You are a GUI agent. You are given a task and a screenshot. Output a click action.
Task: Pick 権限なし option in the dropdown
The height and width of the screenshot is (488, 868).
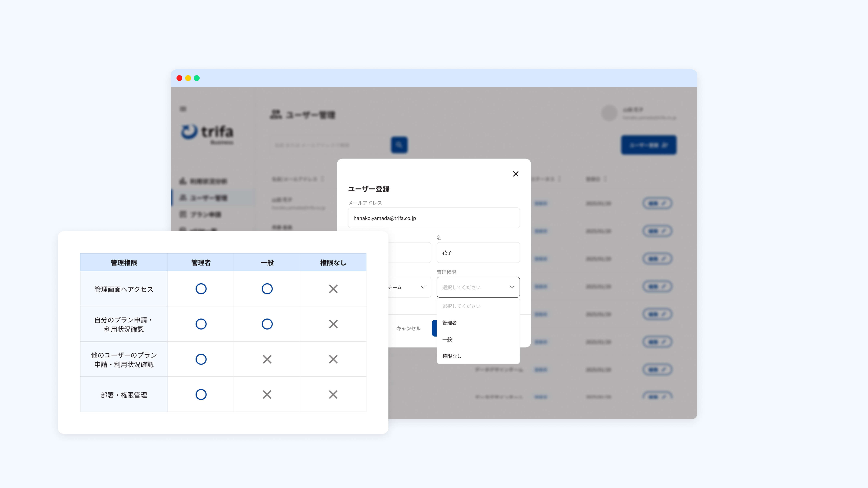(452, 356)
